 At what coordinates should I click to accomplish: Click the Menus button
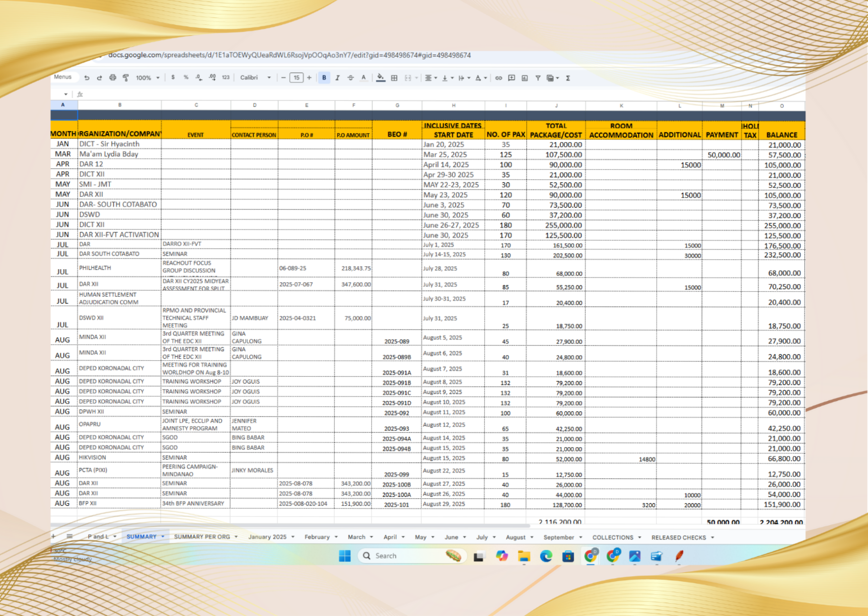click(x=63, y=77)
